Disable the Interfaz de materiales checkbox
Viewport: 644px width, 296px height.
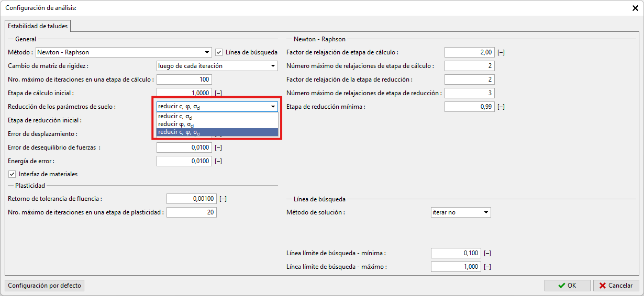(12, 174)
